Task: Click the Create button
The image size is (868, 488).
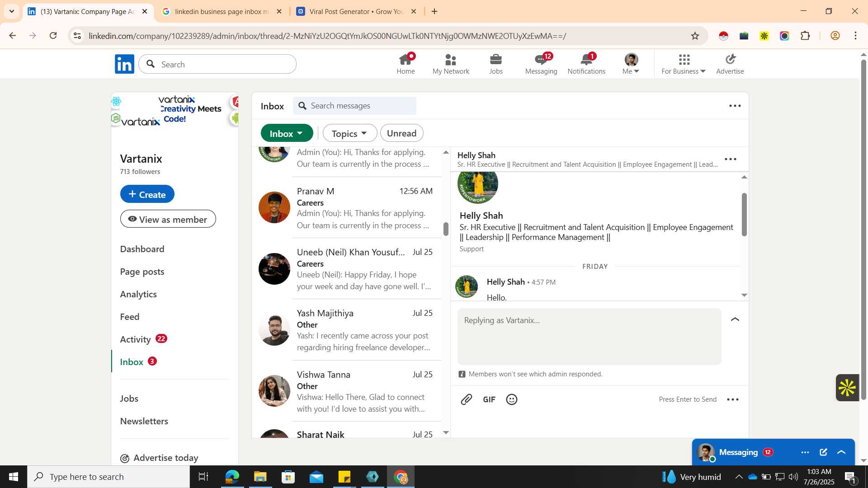Action: pos(147,194)
